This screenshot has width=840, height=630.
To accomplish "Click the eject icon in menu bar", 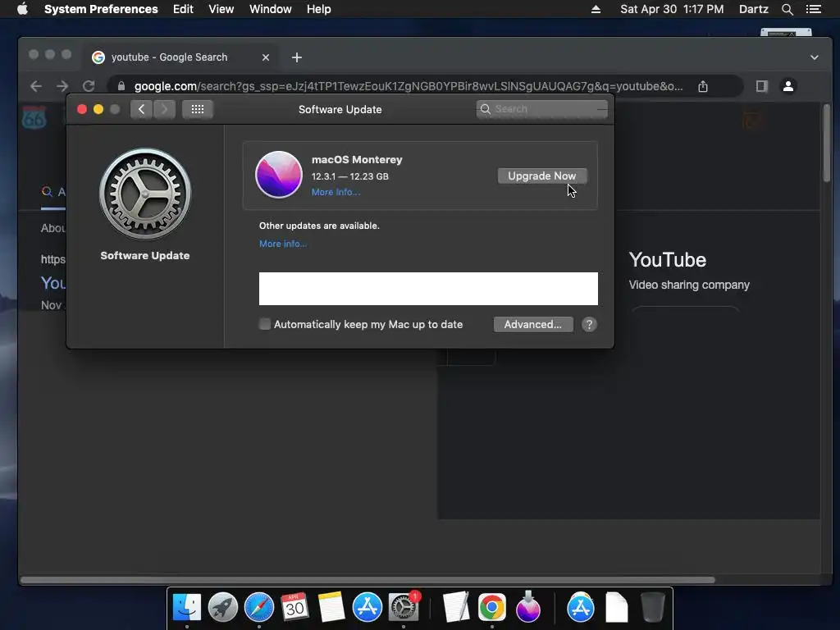I will pos(596,9).
